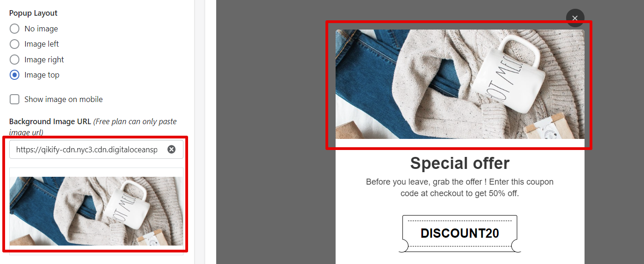Image resolution: width=644 pixels, height=264 pixels.
Task: Clear the image URL with the X icon
Action: pos(171,150)
